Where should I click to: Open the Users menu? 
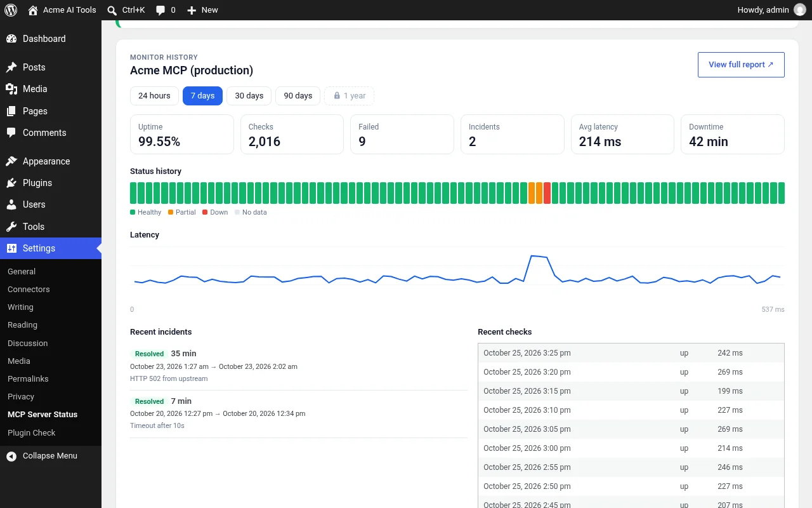point(51,204)
